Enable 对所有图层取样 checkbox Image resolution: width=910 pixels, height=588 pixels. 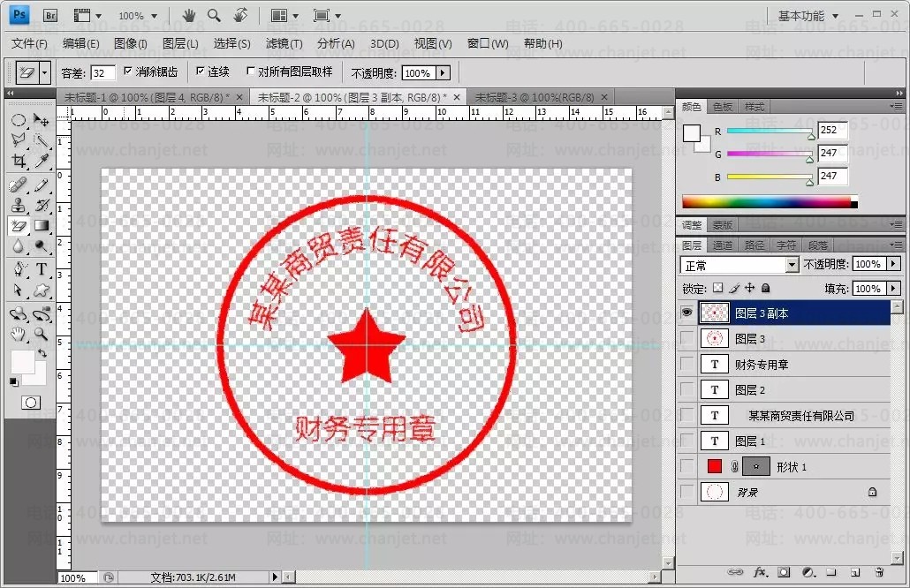pyautogui.click(x=250, y=71)
